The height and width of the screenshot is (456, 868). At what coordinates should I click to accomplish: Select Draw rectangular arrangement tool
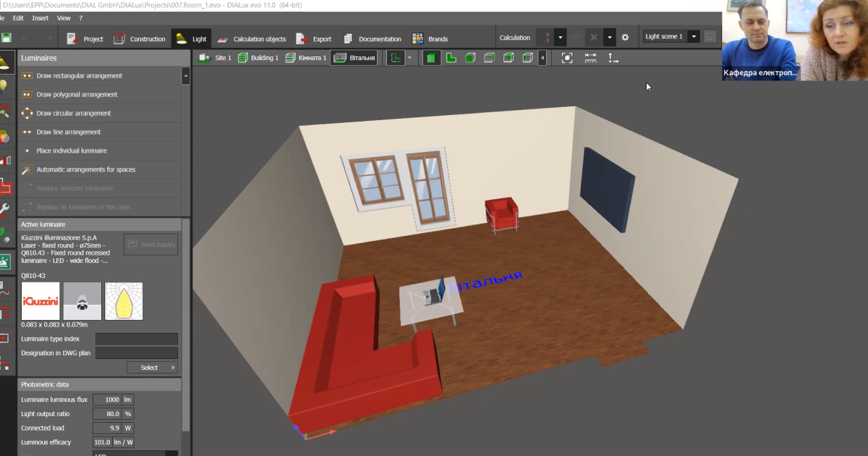79,76
